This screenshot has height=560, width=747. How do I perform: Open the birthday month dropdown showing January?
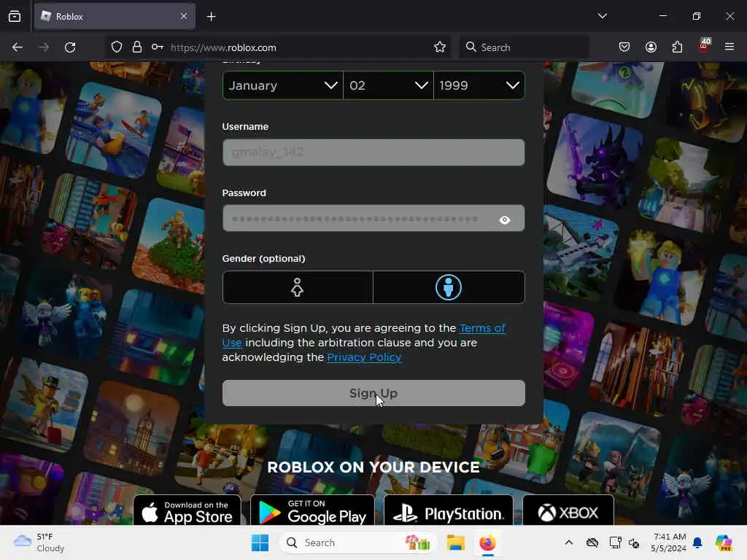click(282, 86)
